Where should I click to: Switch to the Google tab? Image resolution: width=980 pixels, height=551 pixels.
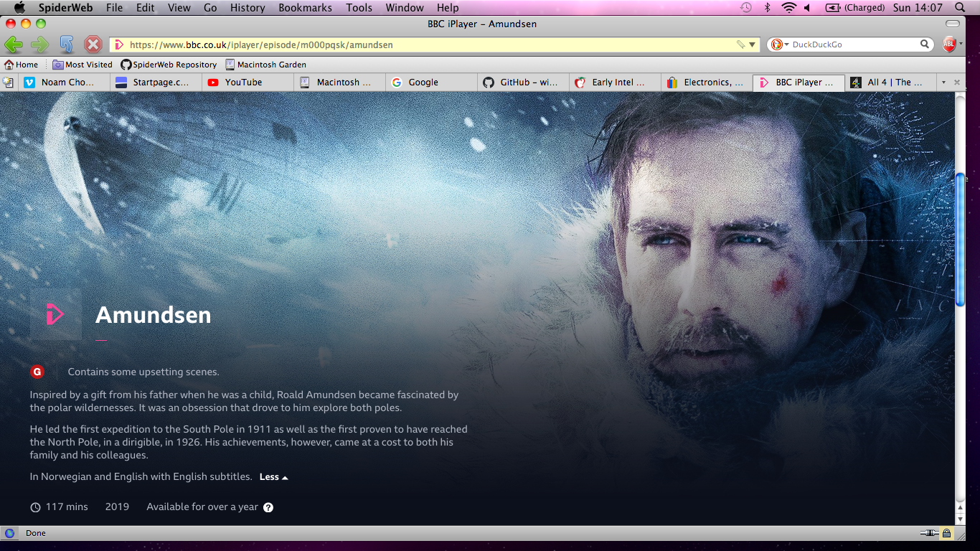click(x=431, y=83)
